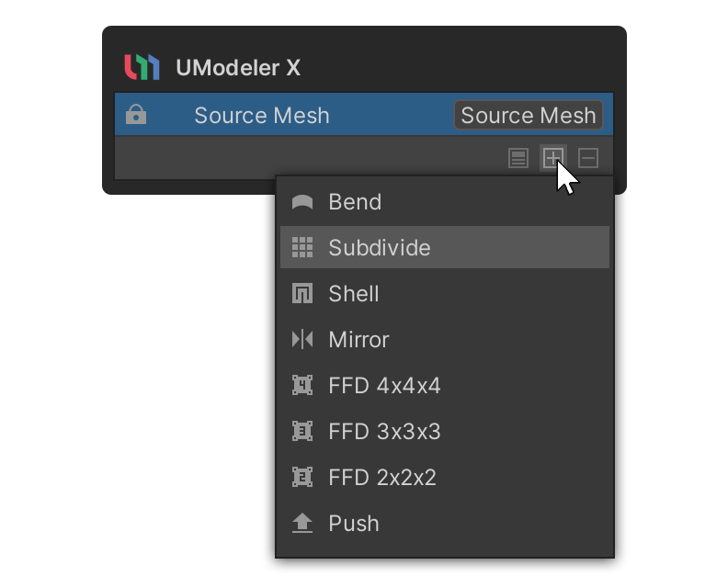
Task: Click the Bend modifier arch icon
Action: (x=302, y=202)
